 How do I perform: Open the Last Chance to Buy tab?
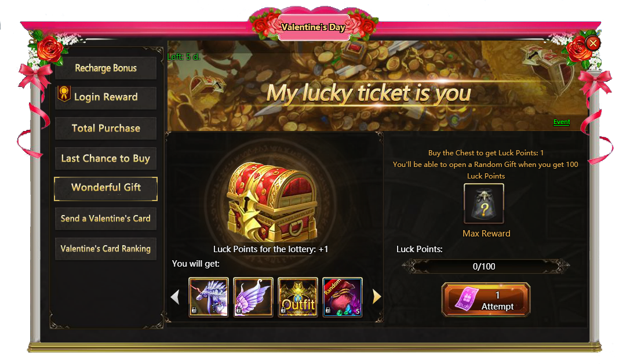[106, 158]
